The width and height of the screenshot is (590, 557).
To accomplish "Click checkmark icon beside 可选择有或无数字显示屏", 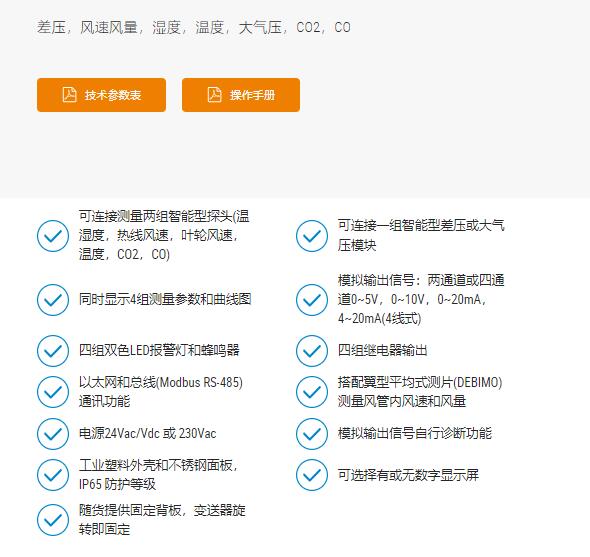I will pos(312,475).
